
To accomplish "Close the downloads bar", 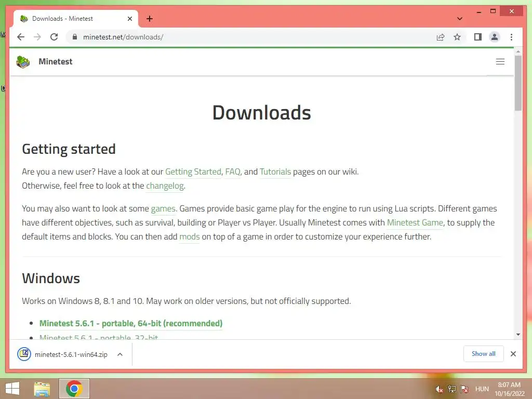I will point(513,354).
